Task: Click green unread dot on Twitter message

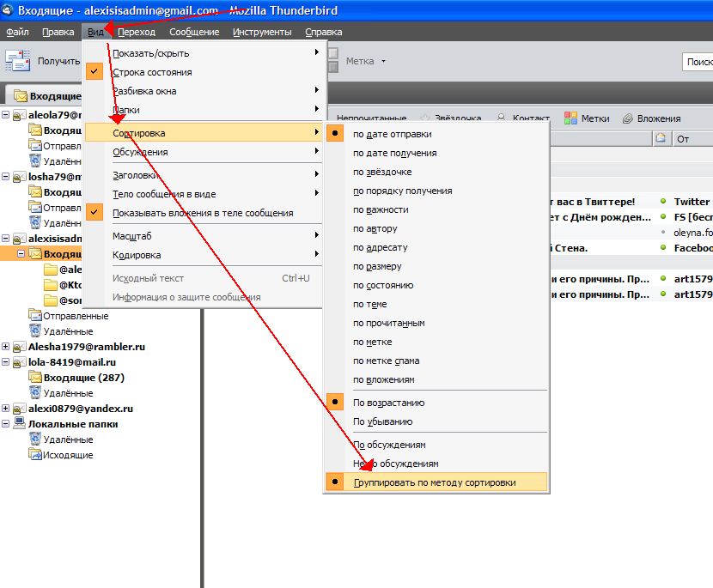Action: pyautogui.click(x=663, y=201)
